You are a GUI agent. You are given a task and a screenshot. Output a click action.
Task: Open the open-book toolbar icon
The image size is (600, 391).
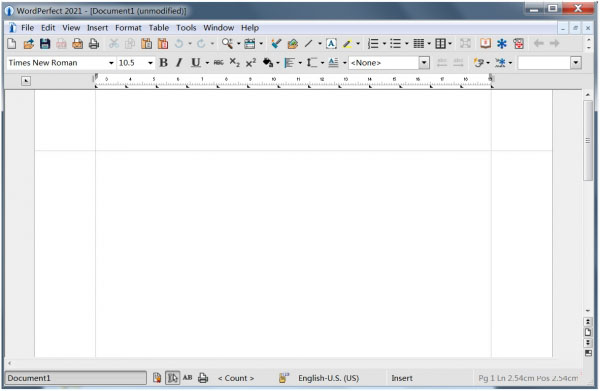pyautogui.click(x=485, y=44)
